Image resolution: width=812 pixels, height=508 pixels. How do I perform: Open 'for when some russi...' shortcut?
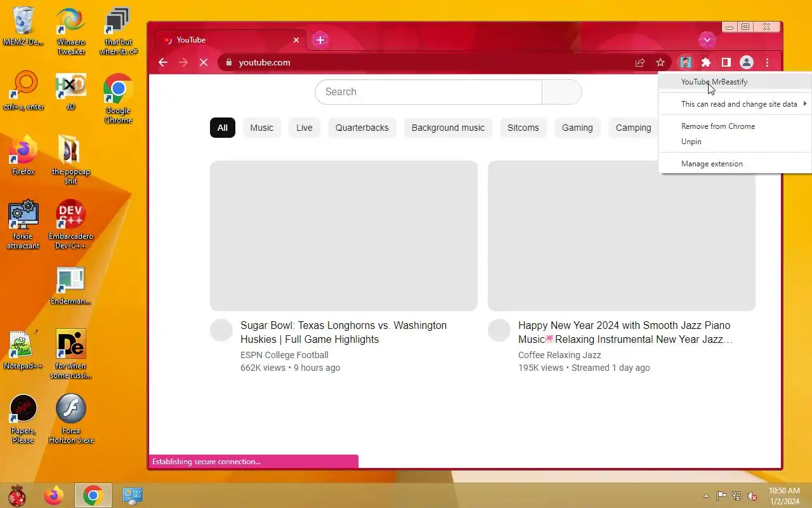pos(71,344)
